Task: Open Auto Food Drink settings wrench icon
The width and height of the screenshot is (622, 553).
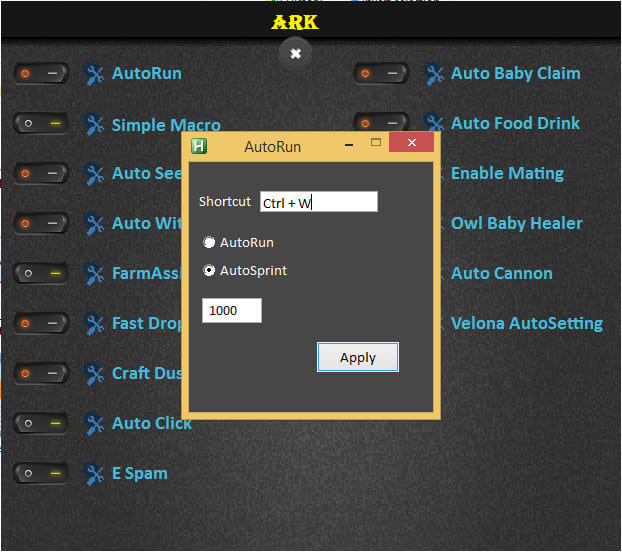Action: [434, 122]
